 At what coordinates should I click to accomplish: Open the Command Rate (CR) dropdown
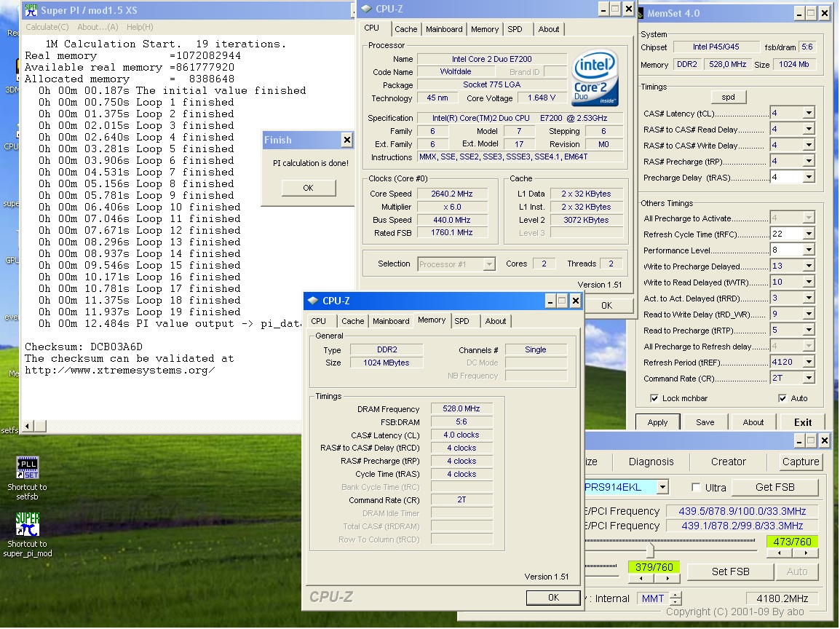809,379
